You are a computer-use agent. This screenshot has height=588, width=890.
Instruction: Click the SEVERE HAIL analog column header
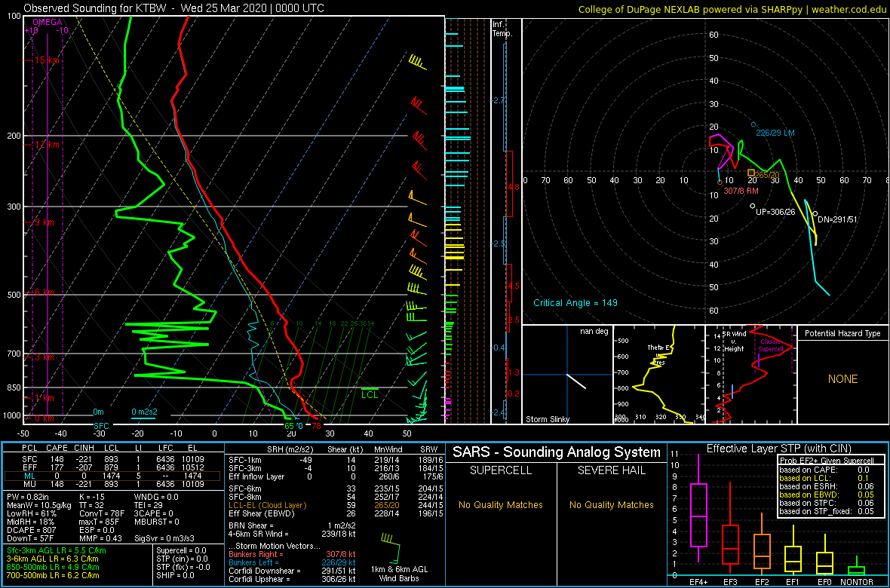point(612,470)
